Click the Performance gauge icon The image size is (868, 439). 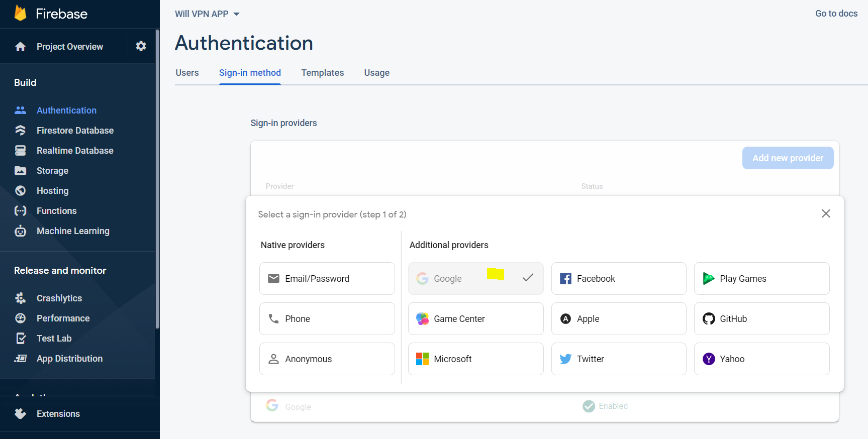(20, 318)
